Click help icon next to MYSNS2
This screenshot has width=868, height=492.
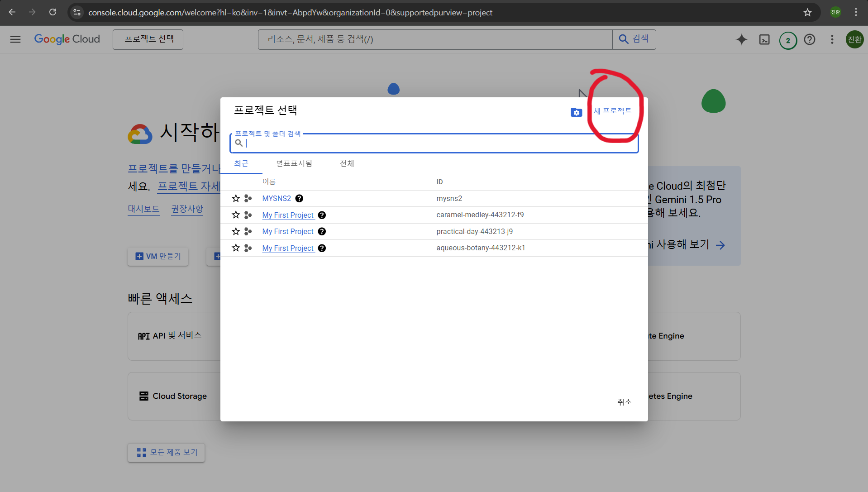point(299,198)
